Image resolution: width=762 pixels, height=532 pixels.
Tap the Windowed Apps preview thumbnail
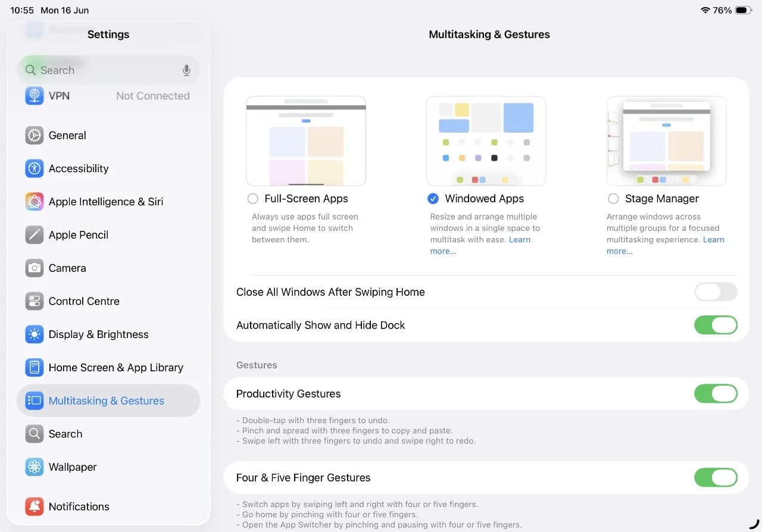point(486,141)
